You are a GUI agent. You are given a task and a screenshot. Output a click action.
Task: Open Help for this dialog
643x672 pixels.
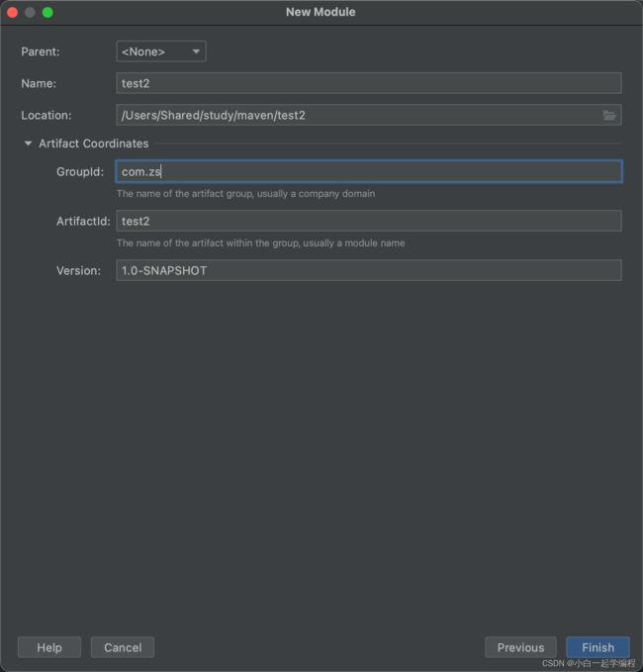(49, 647)
